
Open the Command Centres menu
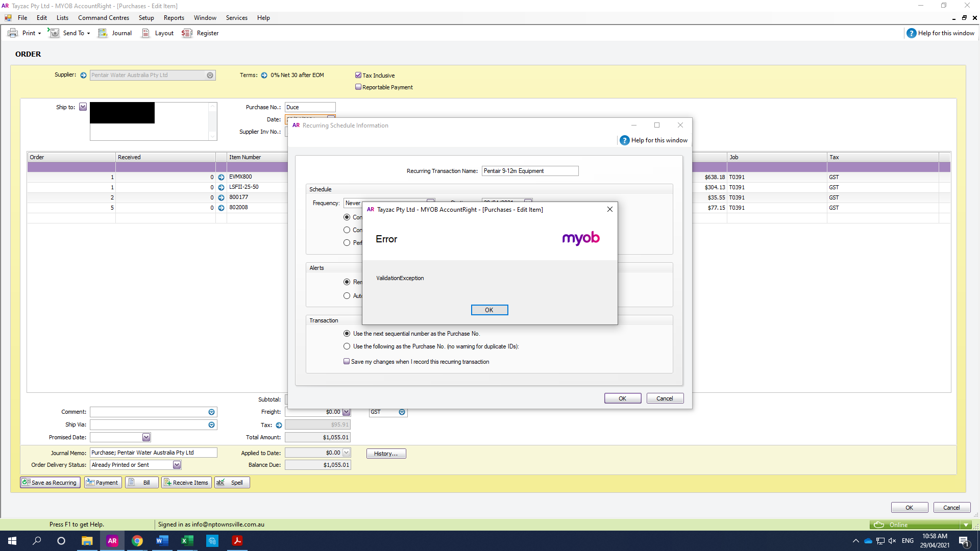[x=103, y=17]
